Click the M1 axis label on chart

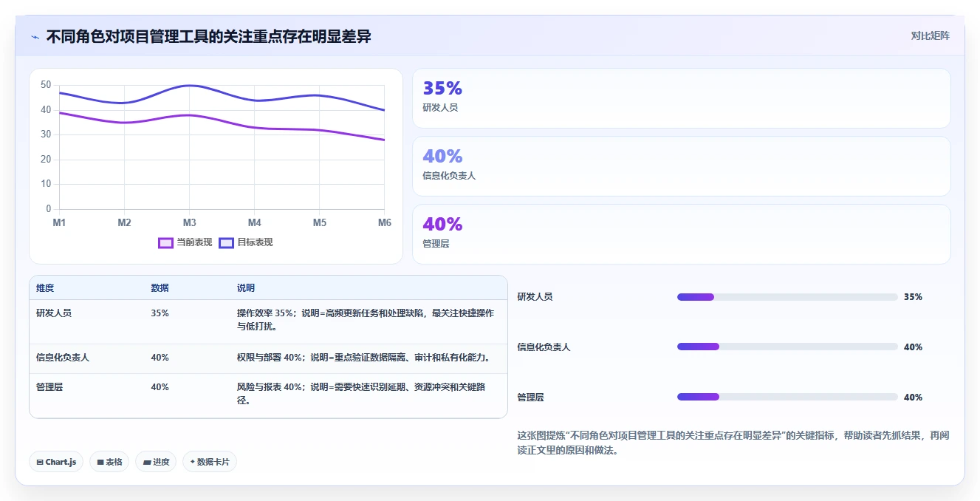(59, 222)
